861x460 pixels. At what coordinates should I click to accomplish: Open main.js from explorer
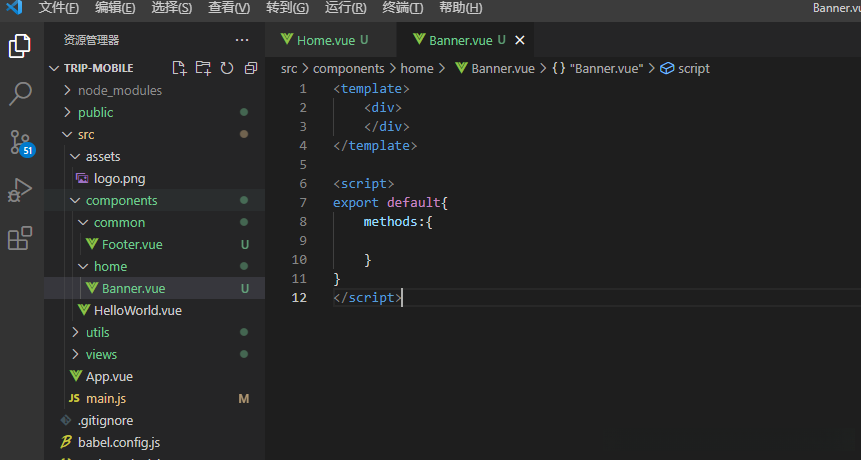coord(106,398)
